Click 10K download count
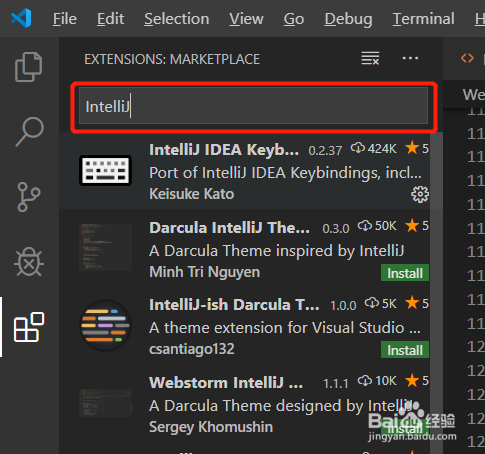Screen dimensions: 485x454 (377, 381)
